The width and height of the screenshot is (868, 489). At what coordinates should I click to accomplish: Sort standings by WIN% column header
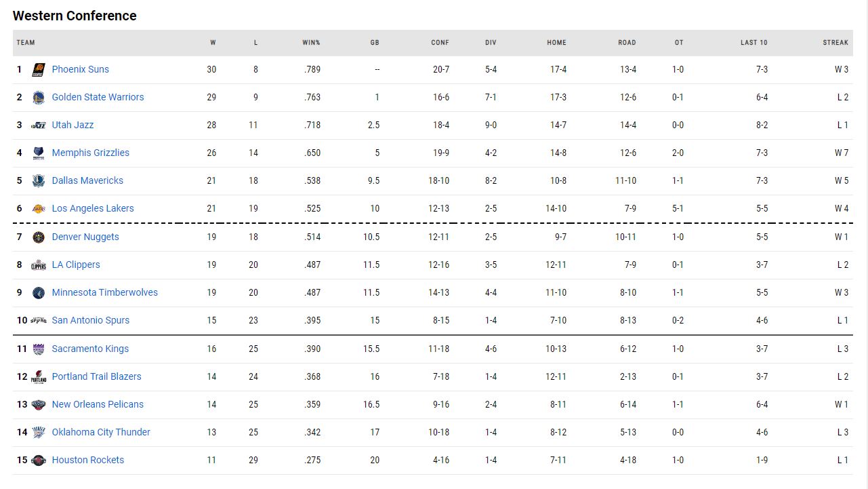pos(311,43)
